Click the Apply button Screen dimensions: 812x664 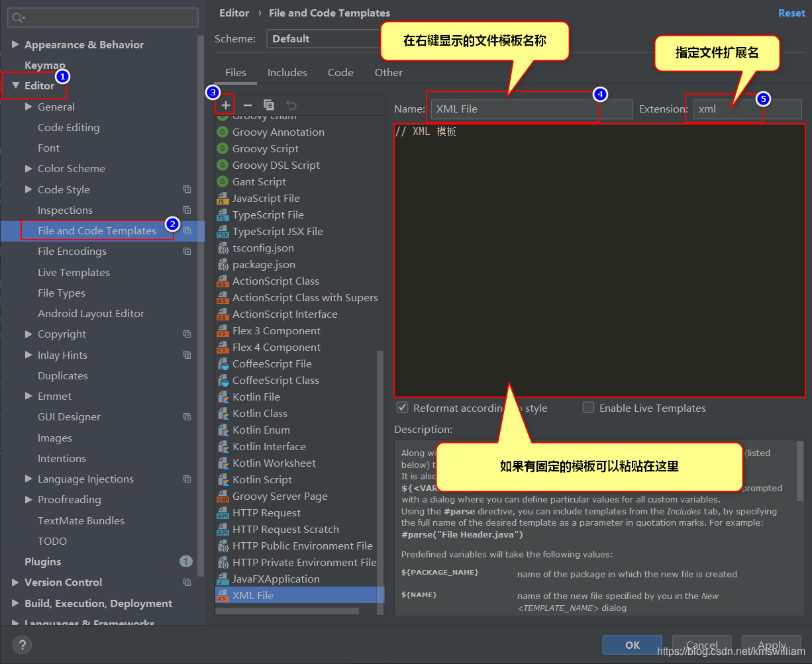772,645
